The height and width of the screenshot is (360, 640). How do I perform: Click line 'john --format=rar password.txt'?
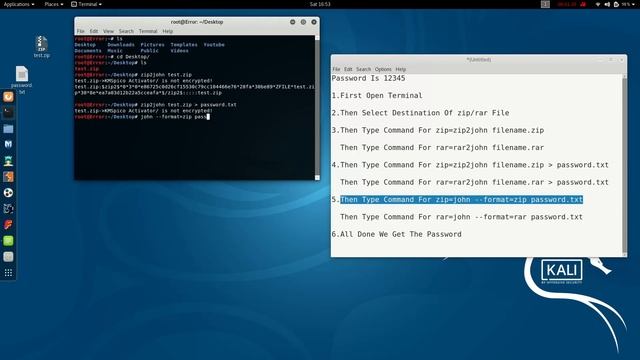[x=461, y=217]
